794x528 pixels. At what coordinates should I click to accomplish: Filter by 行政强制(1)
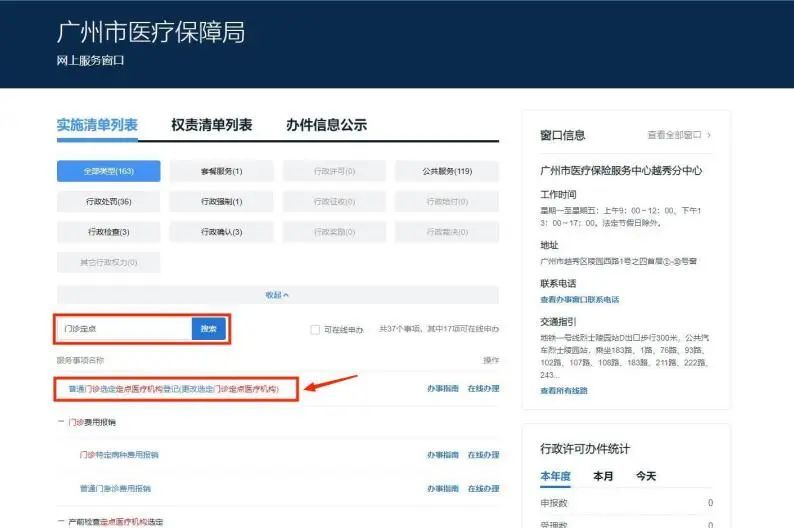click(221, 201)
